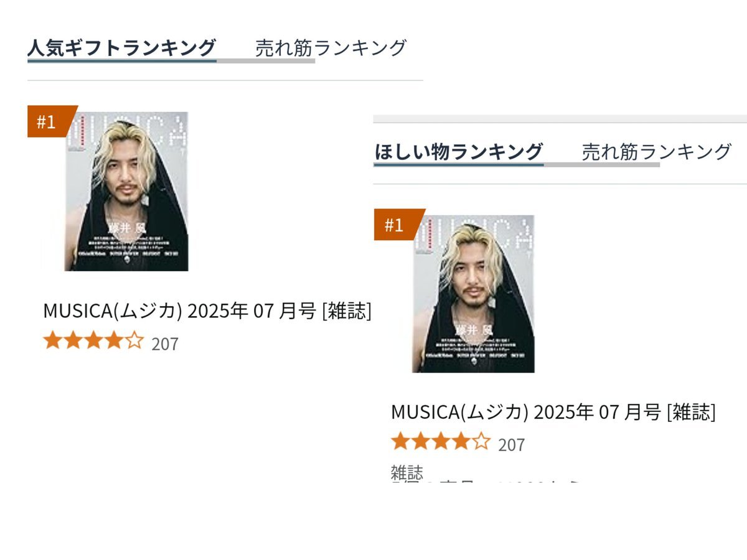Viewport: 747px width, 560px height.
Task: Click the #1 badge under ほしい物ランキング
Action: (397, 225)
